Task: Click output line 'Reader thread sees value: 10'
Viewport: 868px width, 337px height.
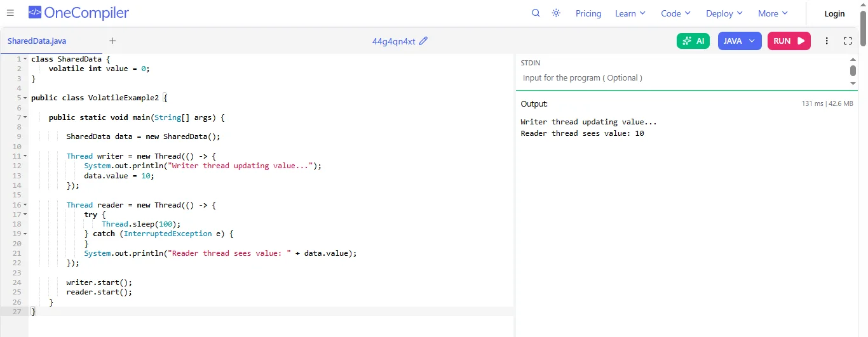Action: (582, 133)
